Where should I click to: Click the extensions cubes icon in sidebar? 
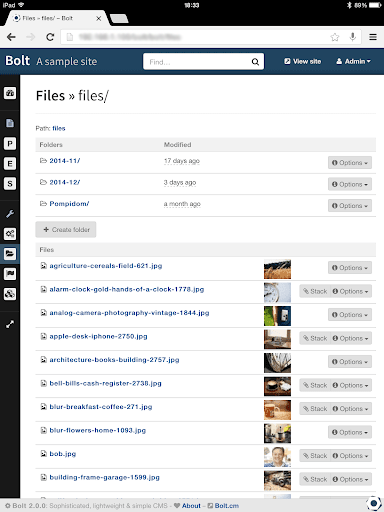[10, 294]
